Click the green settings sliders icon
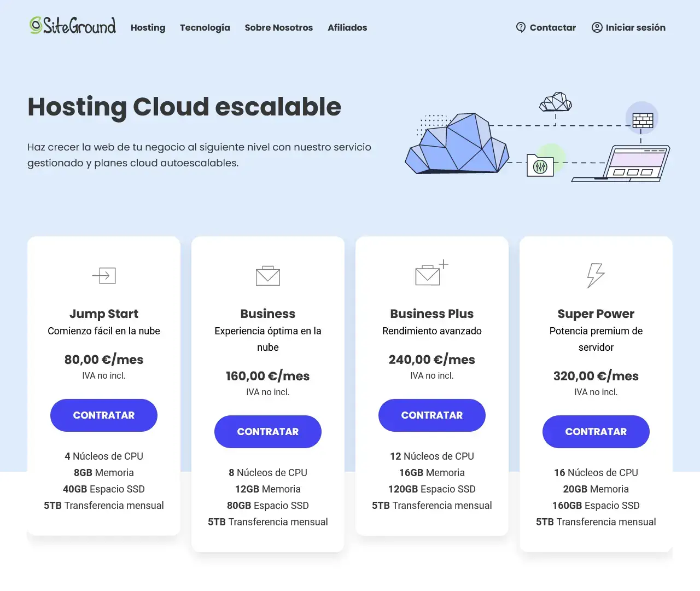 click(540, 166)
